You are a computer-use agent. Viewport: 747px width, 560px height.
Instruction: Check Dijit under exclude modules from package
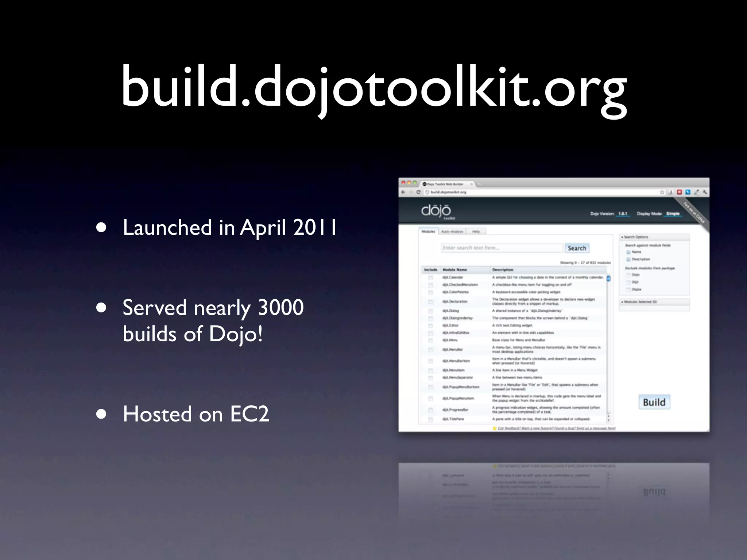[x=628, y=282]
